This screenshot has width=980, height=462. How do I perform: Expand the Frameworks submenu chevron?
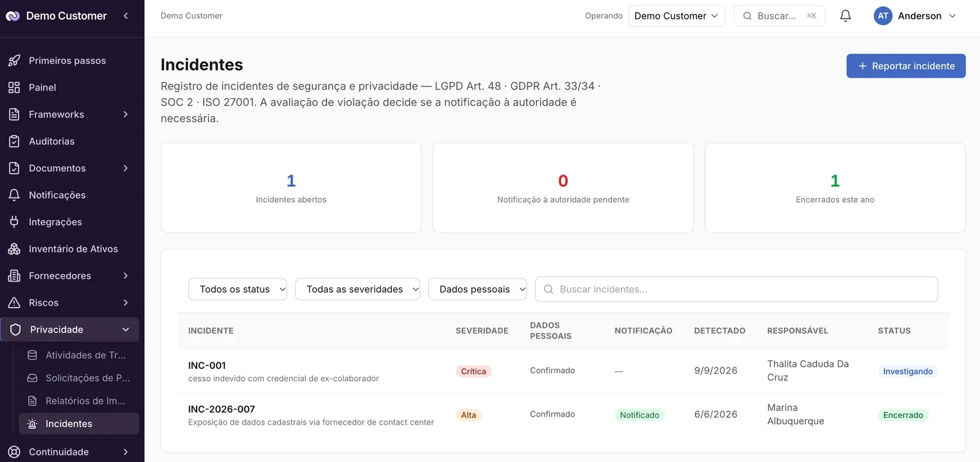(x=126, y=115)
